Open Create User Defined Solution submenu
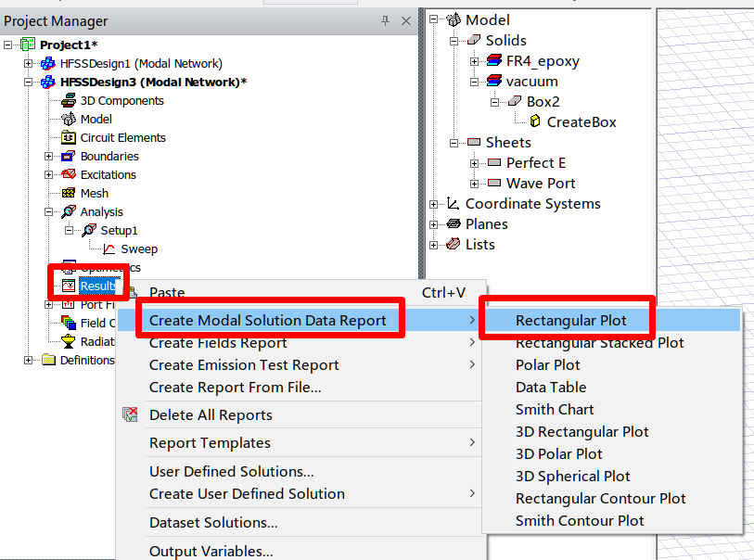The image size is (754, 560). click(301, 493)
